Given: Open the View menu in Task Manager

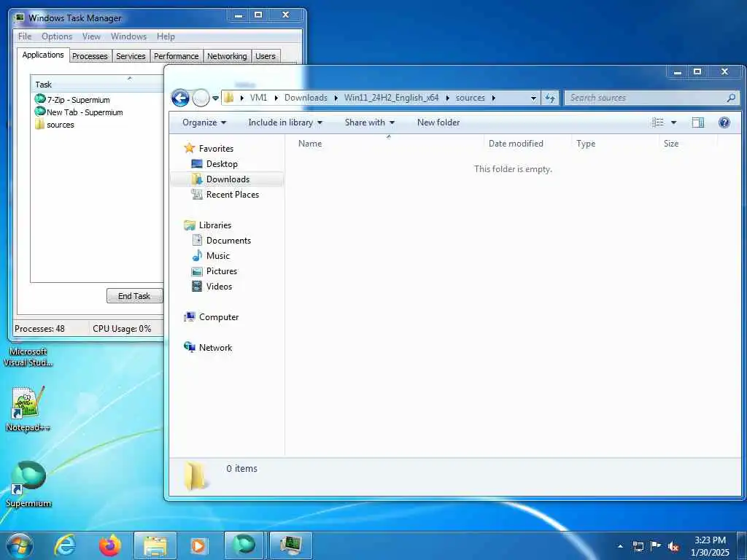Looking at the screenshot, I should [x=91, y=36].
